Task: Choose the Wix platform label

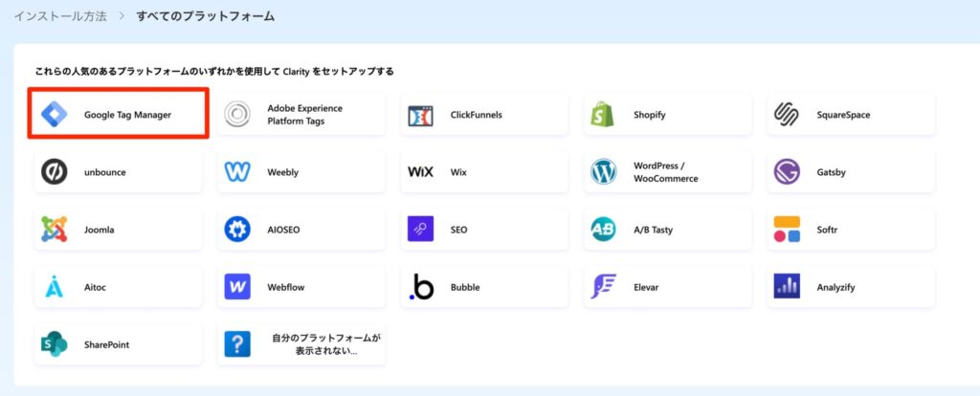Action: [x=458, y=172]
